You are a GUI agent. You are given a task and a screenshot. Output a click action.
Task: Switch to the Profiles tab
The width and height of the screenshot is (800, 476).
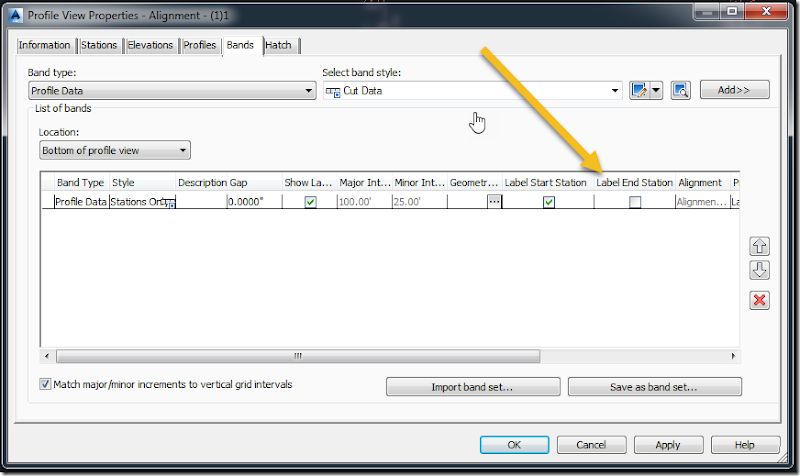pyautogui.click(x=199, y=45)
